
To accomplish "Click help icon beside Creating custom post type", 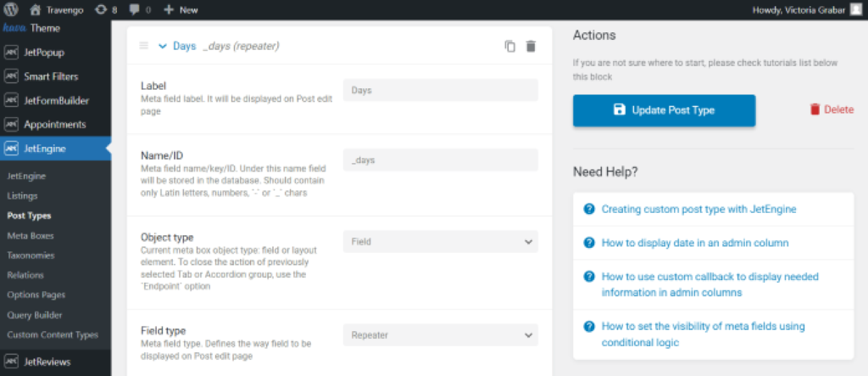I will pyautogui.click(x=589, y=209).
